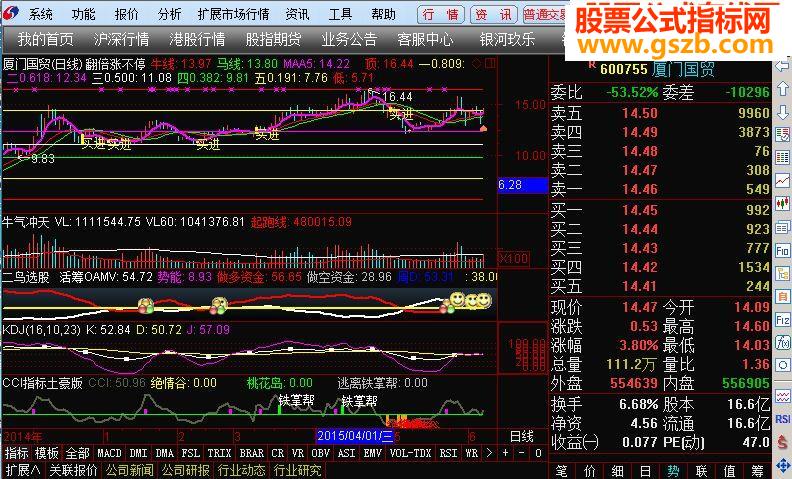Image resolution: width=792 pixels, height=479 pixels.
Task: Click the up arrow icon in right sidebar
Action: (x=782, y=89)
